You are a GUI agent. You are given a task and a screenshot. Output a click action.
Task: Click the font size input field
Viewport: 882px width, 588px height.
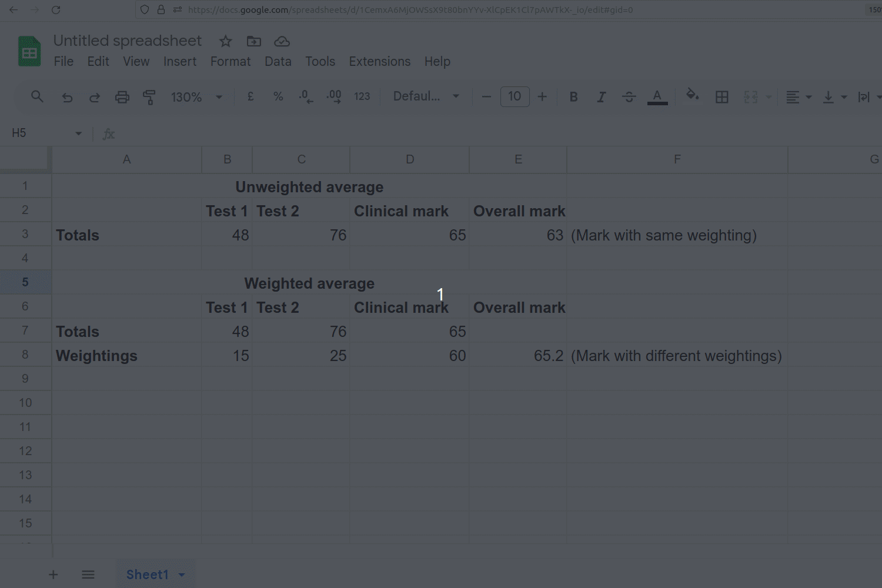tap(514, 97)
